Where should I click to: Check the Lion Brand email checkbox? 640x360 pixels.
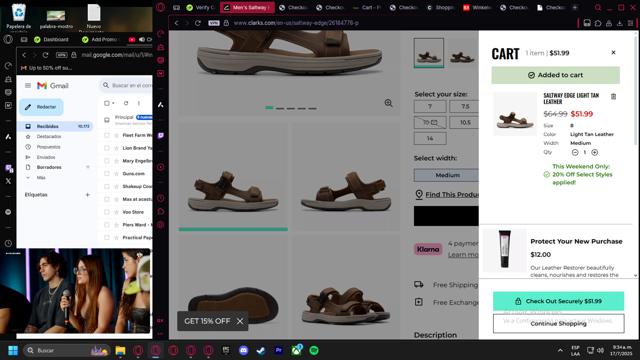(107, 148)
